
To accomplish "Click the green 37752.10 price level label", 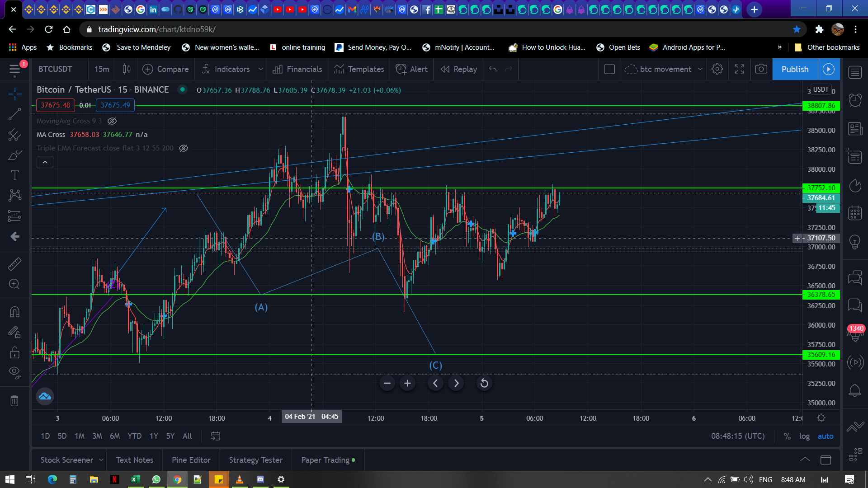I will click(x=821, y=188).
